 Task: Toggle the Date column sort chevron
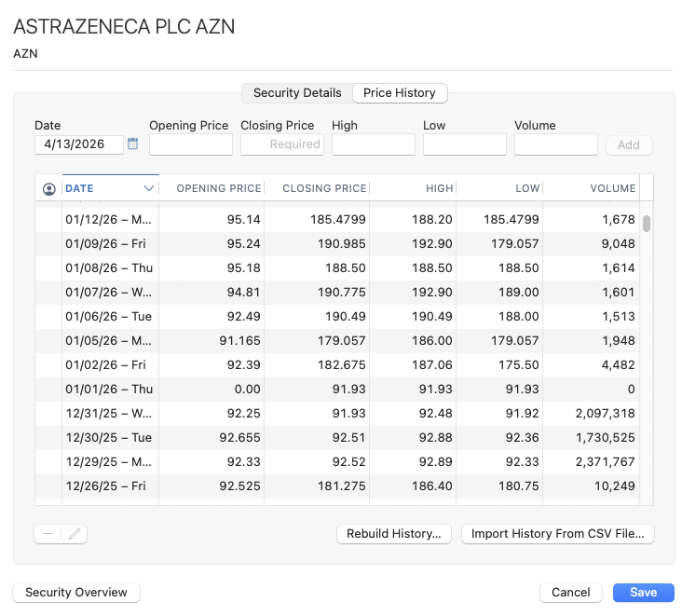tap(149, 188)
